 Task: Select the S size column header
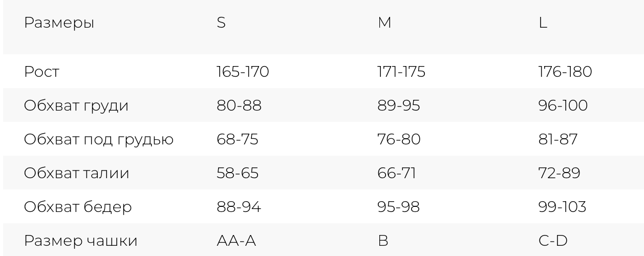(x=221, y=24)
